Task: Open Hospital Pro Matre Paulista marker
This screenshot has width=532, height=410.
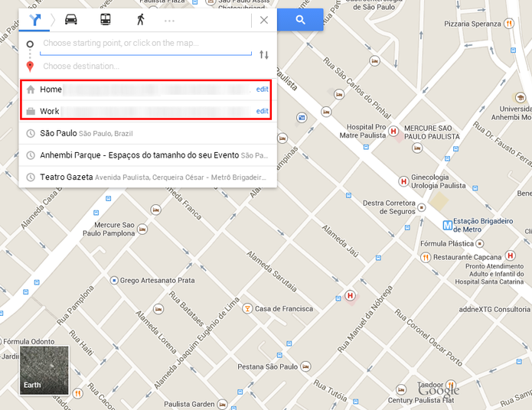Action: coord(393,131)
